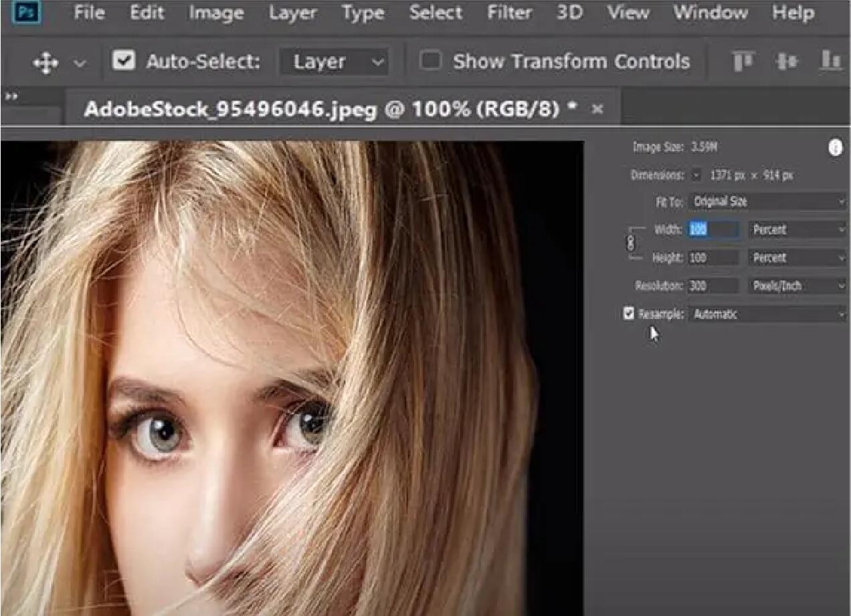
Task: Toggle the constrain proportions chain-link icon
Action: point(630,243)
